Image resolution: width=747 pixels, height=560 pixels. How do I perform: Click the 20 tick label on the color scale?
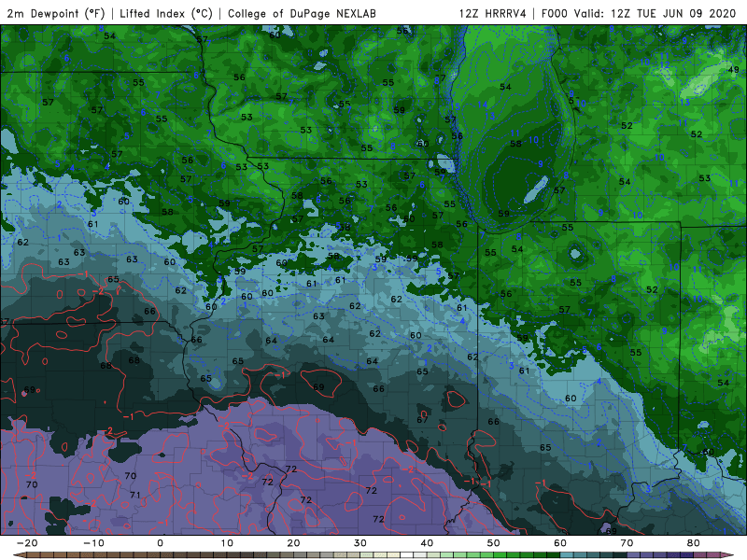[x=293, y=543]
